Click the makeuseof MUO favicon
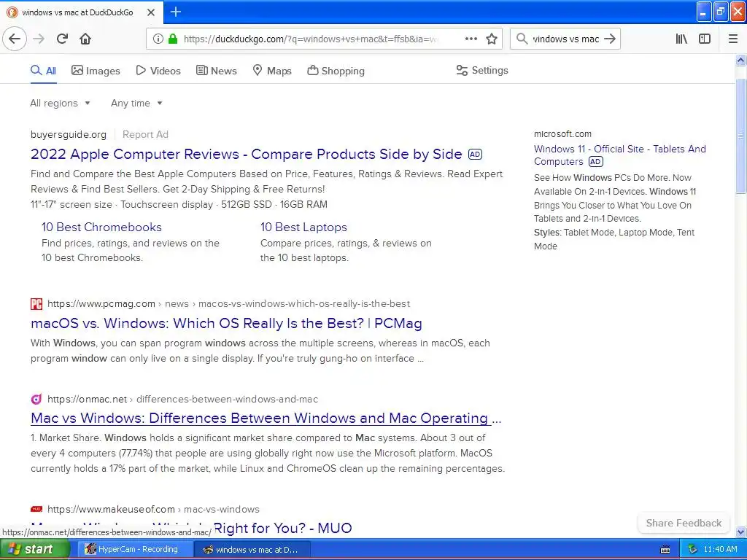Image resolution: width=747 pixels, height=560 pixels. (36, 509)
